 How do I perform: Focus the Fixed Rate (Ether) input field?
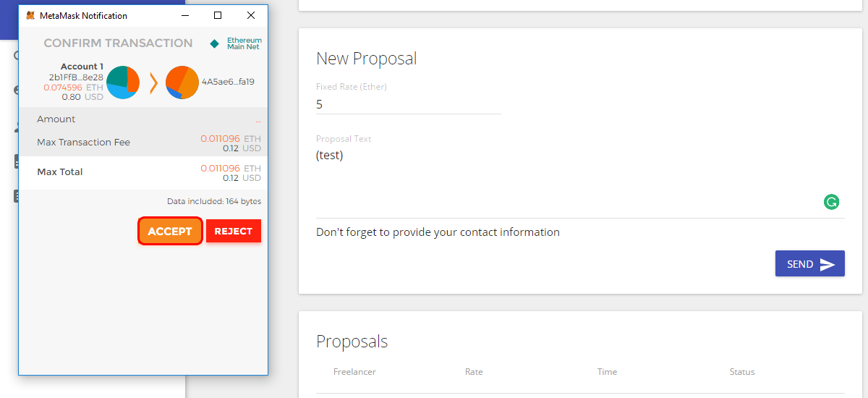[x=409, y=104]
